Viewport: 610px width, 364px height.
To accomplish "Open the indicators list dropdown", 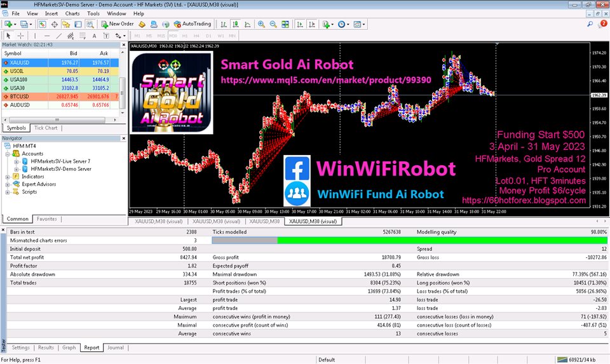I will pyautogui.click(x=328, y=24).
